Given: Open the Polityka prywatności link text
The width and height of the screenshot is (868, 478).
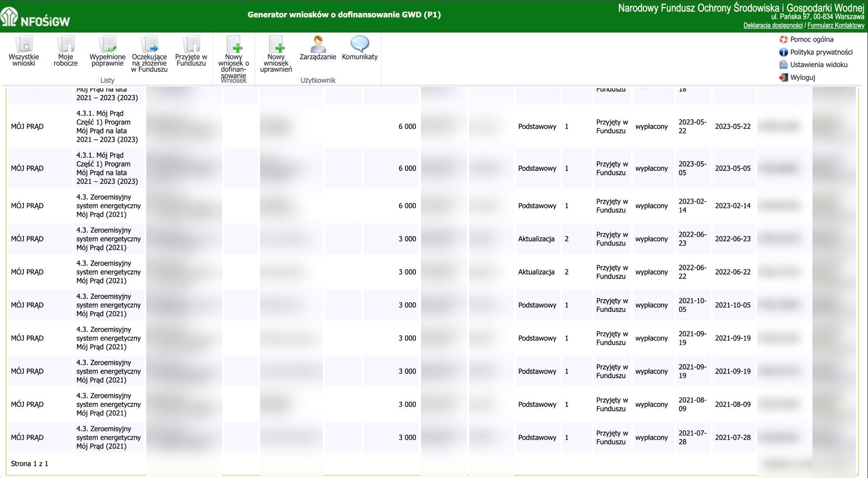Looking at the screenshot, I should point(821,52).
